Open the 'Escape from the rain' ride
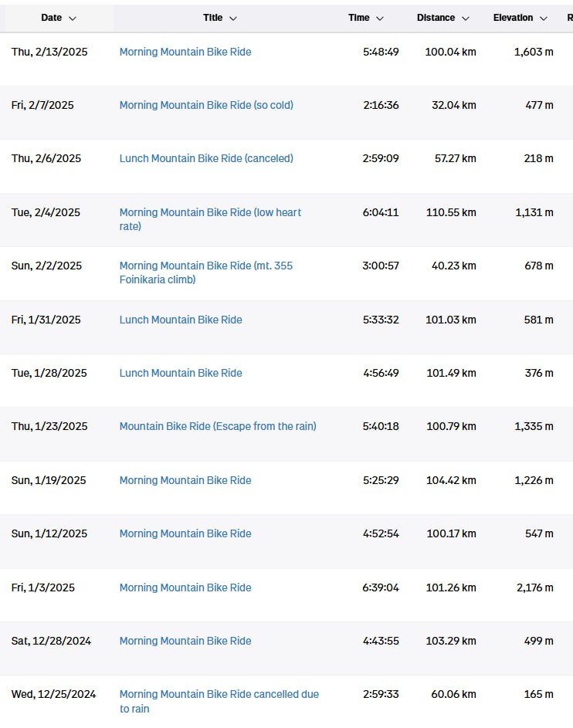Viewport: 573px width, 728px height. pos(218,426)
